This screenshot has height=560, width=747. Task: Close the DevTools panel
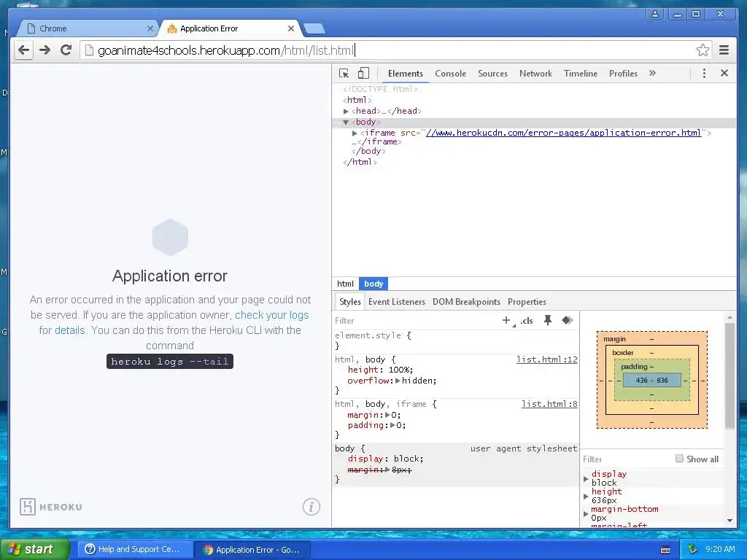point(724,74)
